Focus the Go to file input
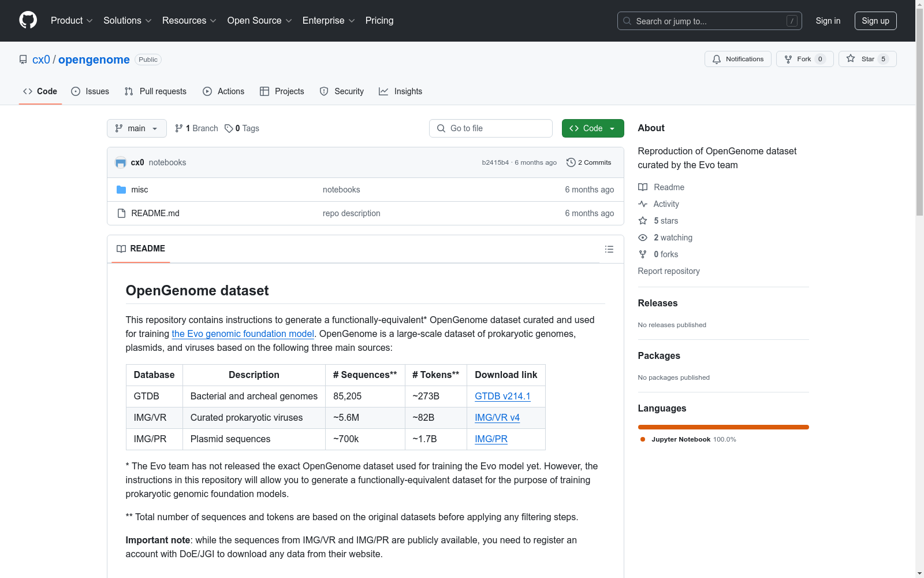This screenshot has width=924, height=578. click(x=491, y=128)
